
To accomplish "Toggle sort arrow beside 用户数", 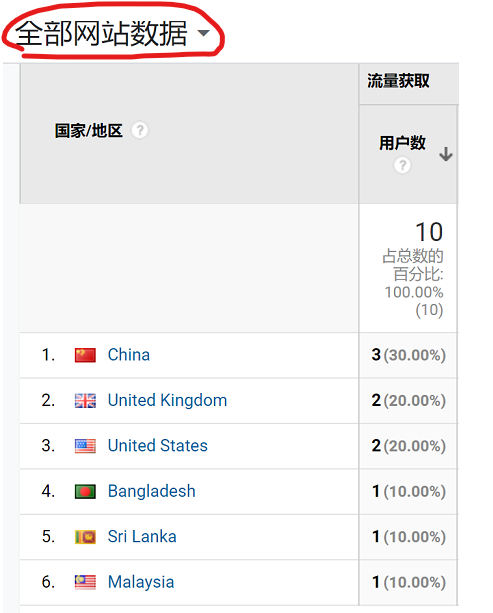I will (446, 154).
